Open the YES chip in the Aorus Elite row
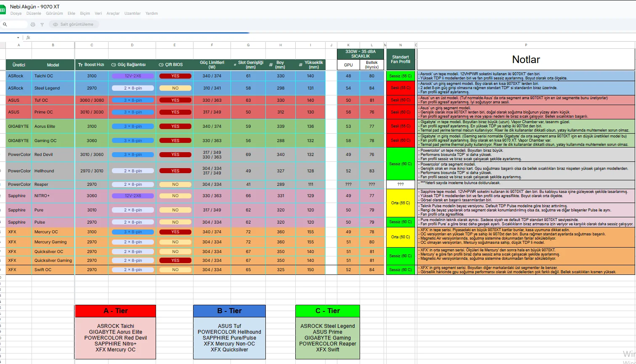Image resolution: width=636 pixels, height=364 pixels. (x=175, y=126)
